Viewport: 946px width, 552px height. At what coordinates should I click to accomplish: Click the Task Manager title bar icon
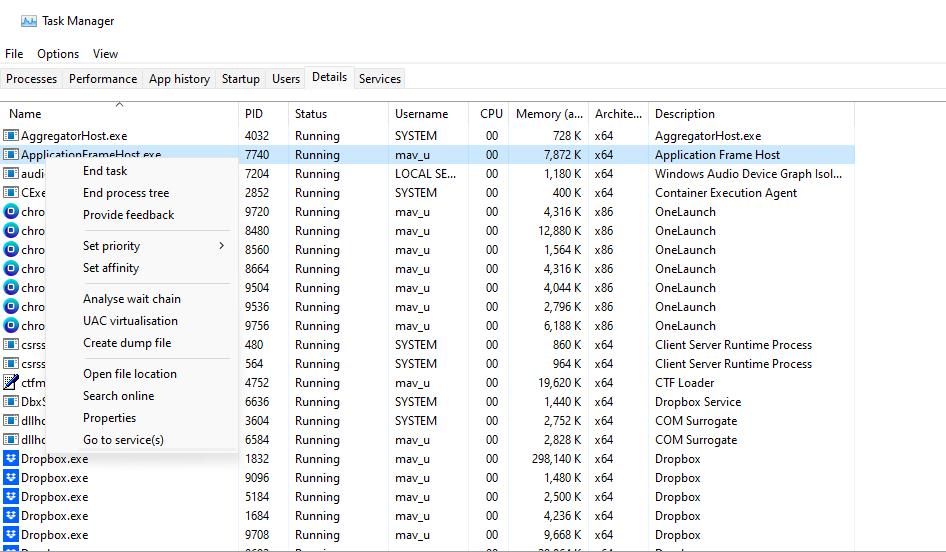28,21
